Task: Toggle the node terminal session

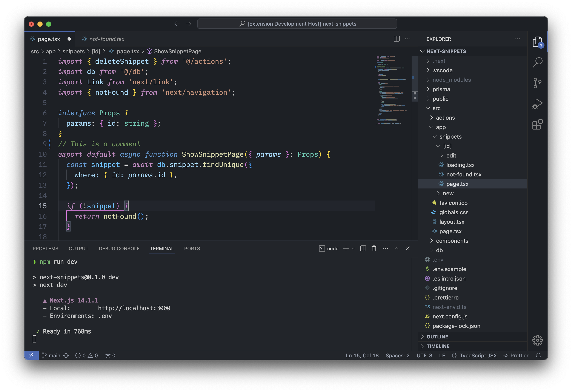Action: (x=329, y=248)
